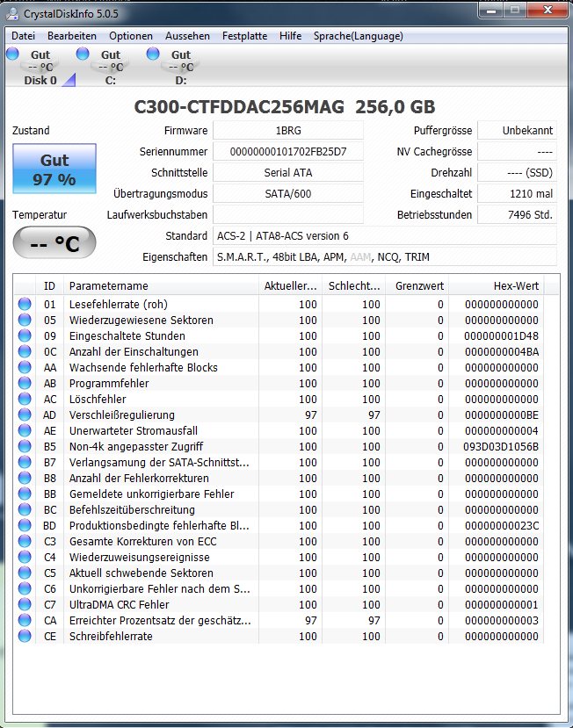Click the status orb of Unerwarteter Stromausfall row
573x728 pixels.
click(25, 430)
